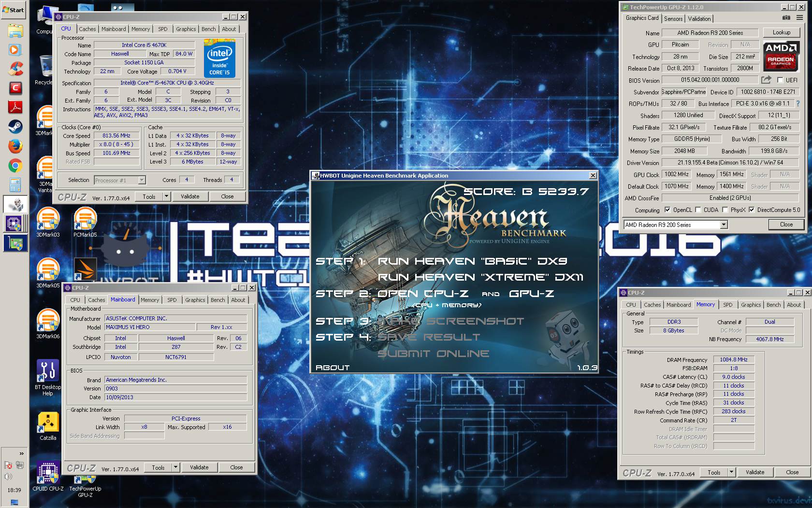Click Run Heaven "Xtreme" DX11
812x508 pixels.
point(481,277)
